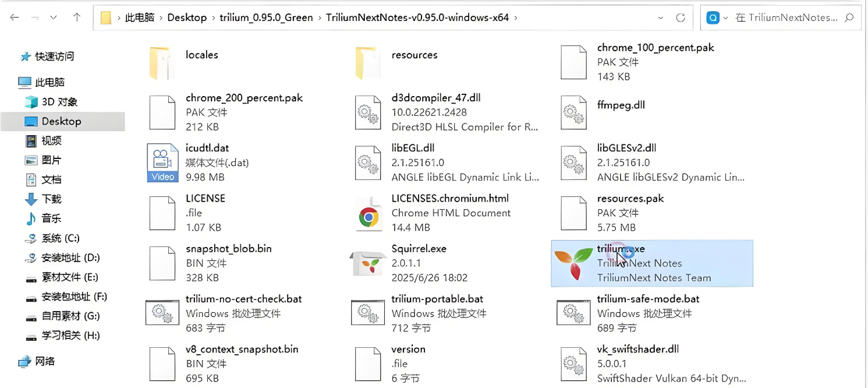
Task: Select libEGL.dll file icon
Action: click(x=368, y=163)
